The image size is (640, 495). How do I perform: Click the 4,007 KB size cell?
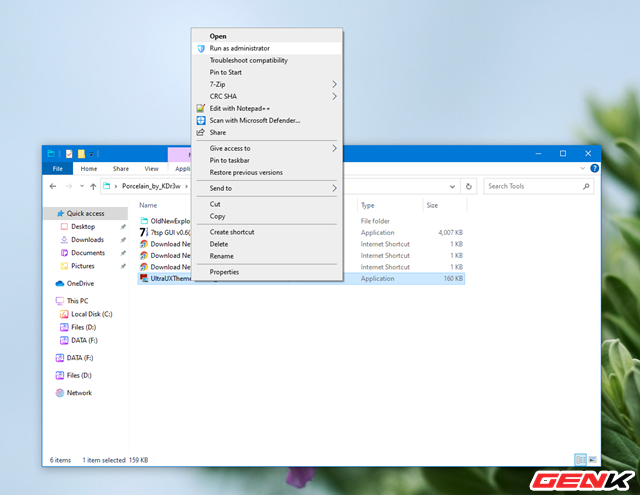[450, 233]
